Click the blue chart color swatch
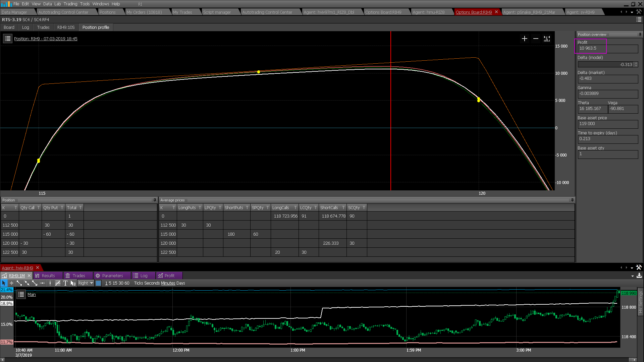 (98, 283)
